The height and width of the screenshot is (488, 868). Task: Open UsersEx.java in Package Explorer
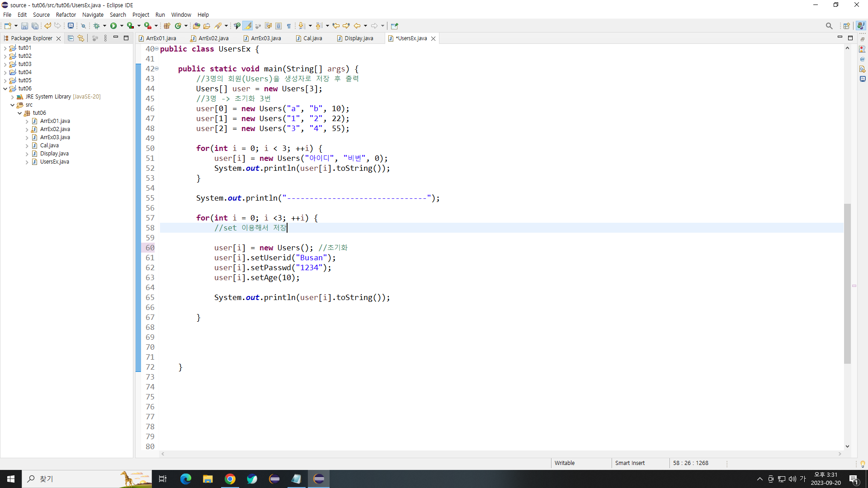(54, 162)
